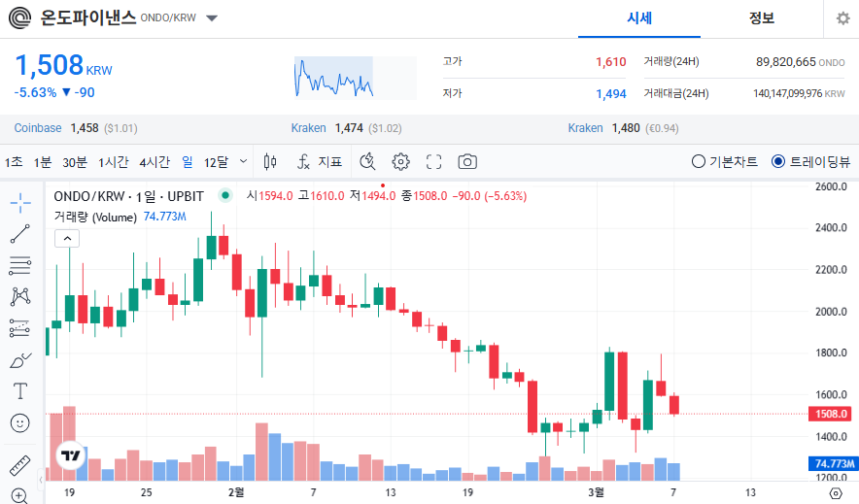Select the 1초 interval
The image size is (859, 504).
point(14,162)
